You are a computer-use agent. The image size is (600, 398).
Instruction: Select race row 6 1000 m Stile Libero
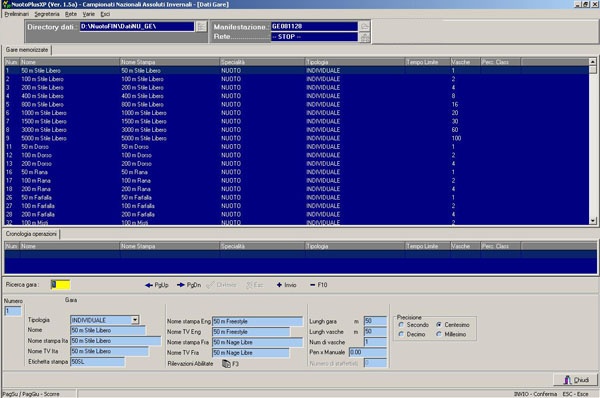(297, 113)
